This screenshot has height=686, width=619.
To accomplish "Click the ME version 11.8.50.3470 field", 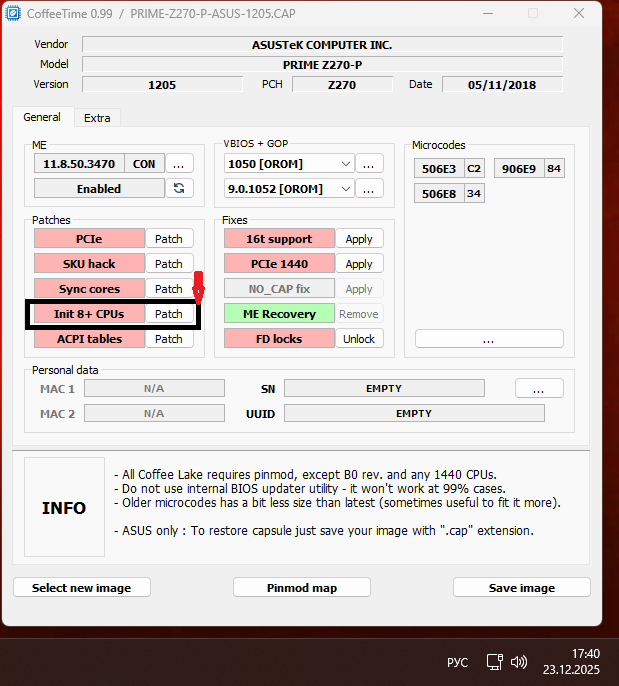I will 79,164.
